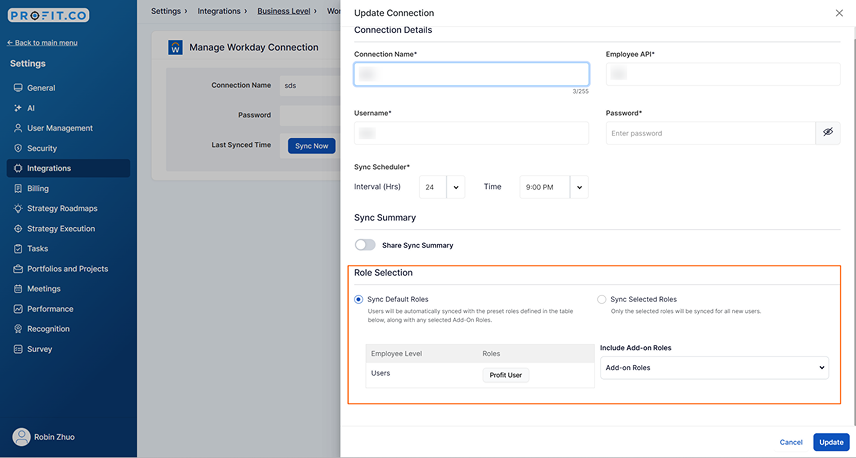
Task: Click the Profit.co logo
Action: (x=49, y=15)
